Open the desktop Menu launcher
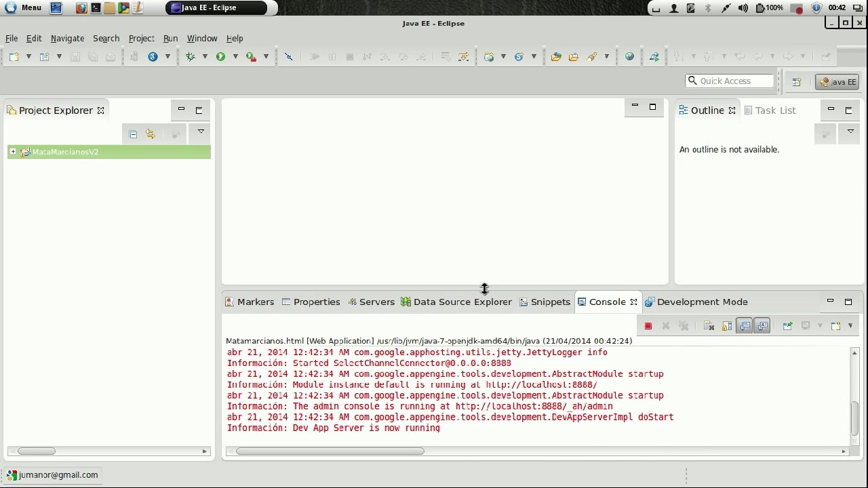868x488 pixels. coord(23,7)
